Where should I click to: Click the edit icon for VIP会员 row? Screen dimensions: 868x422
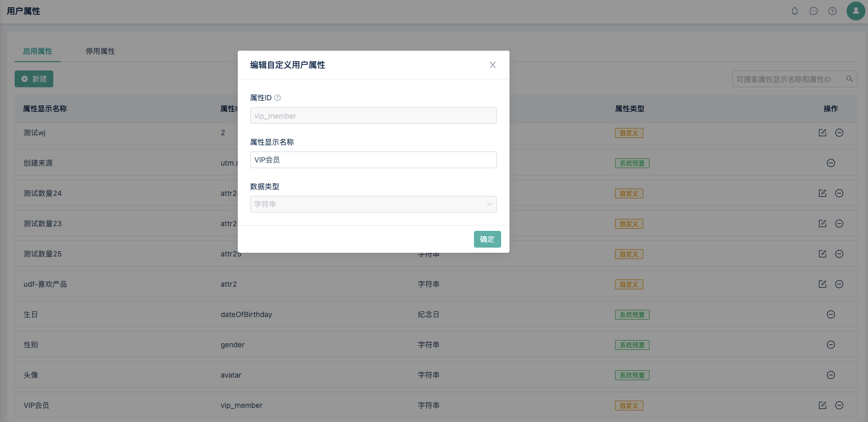823,405
